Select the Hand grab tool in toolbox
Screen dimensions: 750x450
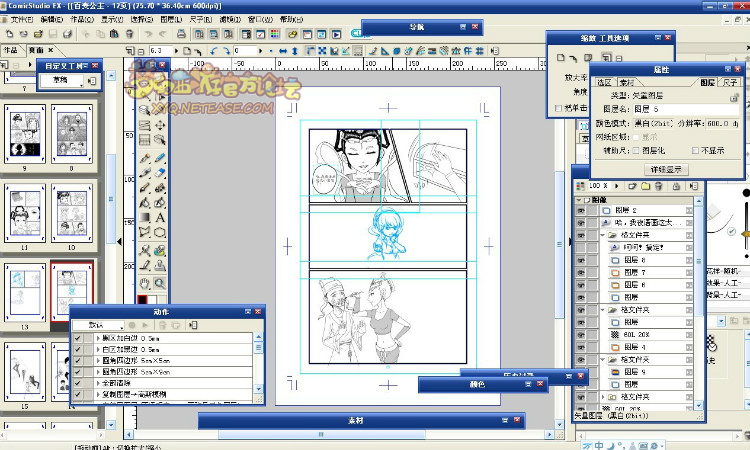tap(145, 283)
